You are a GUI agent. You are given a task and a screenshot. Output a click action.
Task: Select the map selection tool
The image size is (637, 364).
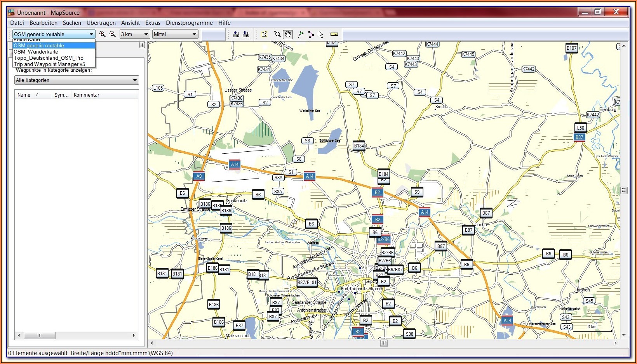265,34
